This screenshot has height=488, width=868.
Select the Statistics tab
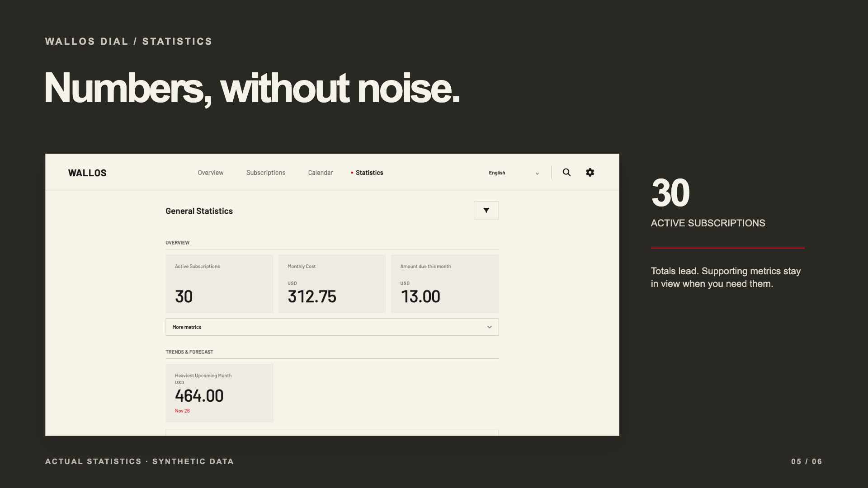(367, 173)
